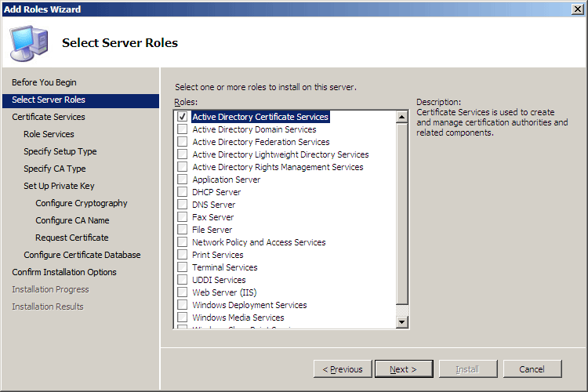Enable the Fax Server checkbox

[x=182, y=217]
